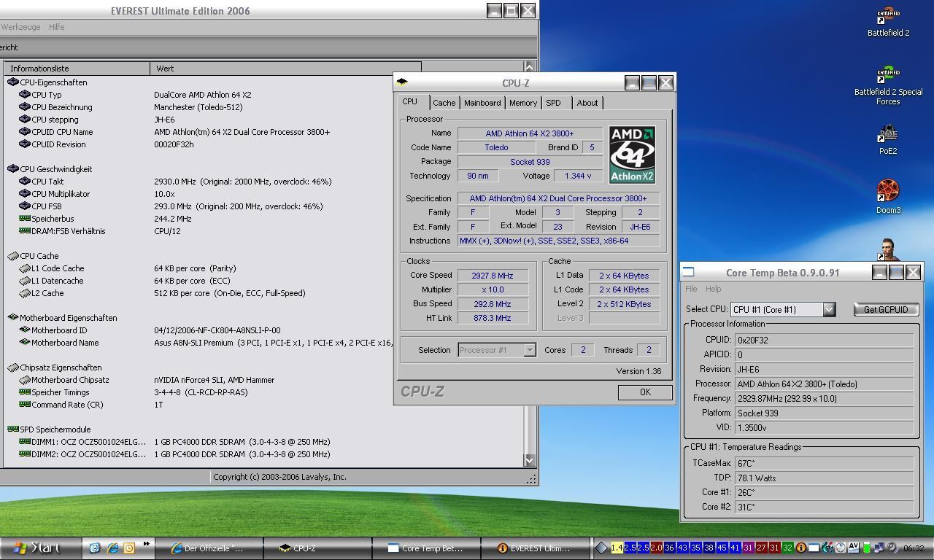The height and width of the screenshot is (560, 934).
Task: Click the Informationsliste column header
Action: (x=77, y=69)
